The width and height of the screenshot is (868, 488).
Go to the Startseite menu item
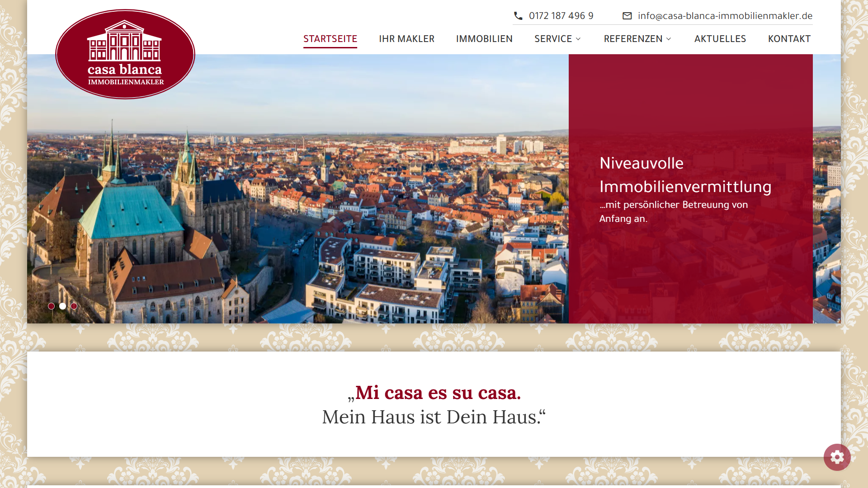pos(330,39)
